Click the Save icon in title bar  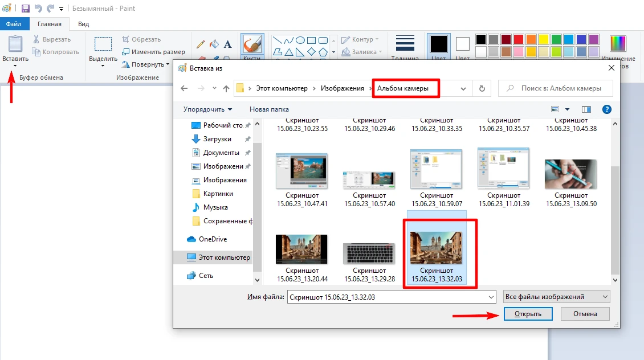[x=26, y=9]
